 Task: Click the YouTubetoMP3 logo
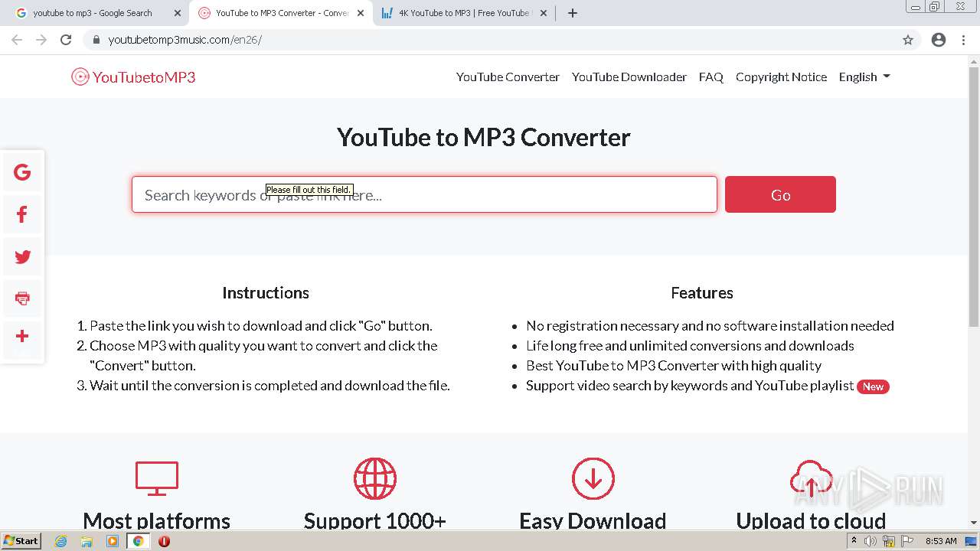pyautogui.click(x=133, y=77)
